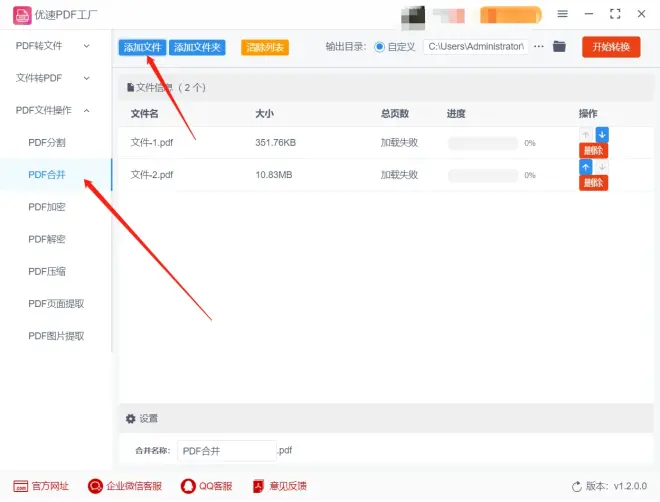660x502 pixels.
Task: Delete 文件-2.pdf with its 删除 button
Action: pos(593,183)
